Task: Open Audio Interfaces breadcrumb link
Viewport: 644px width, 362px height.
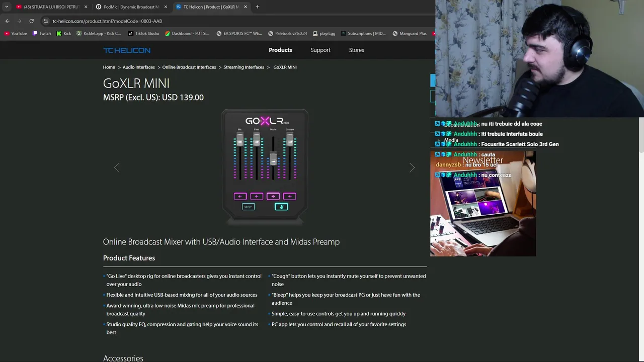Action: pos(138,67)
